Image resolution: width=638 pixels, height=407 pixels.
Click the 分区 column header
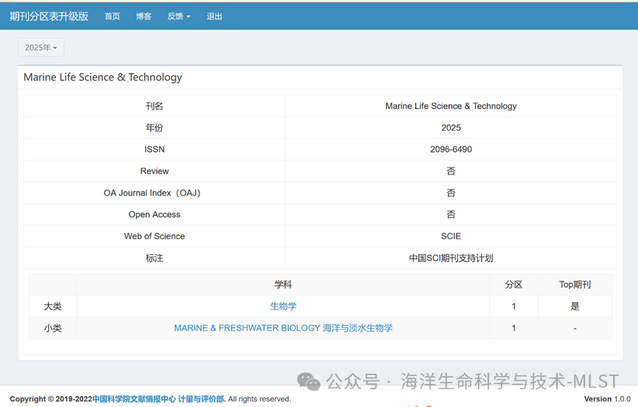tap(514, 284)
